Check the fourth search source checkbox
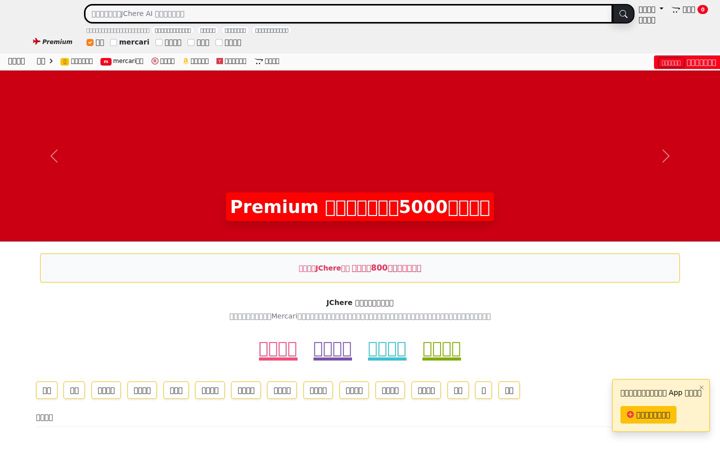 click(191, 42)
